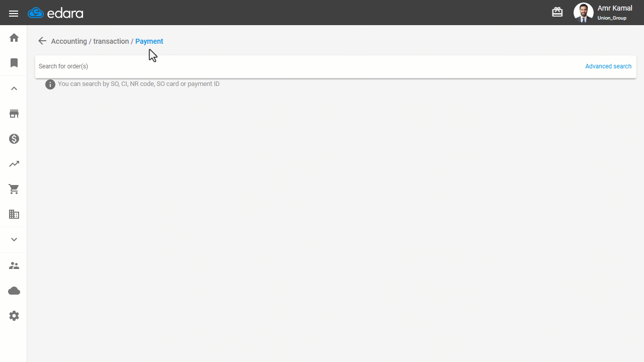Open the company building sidebar icon

pos(14,214)
